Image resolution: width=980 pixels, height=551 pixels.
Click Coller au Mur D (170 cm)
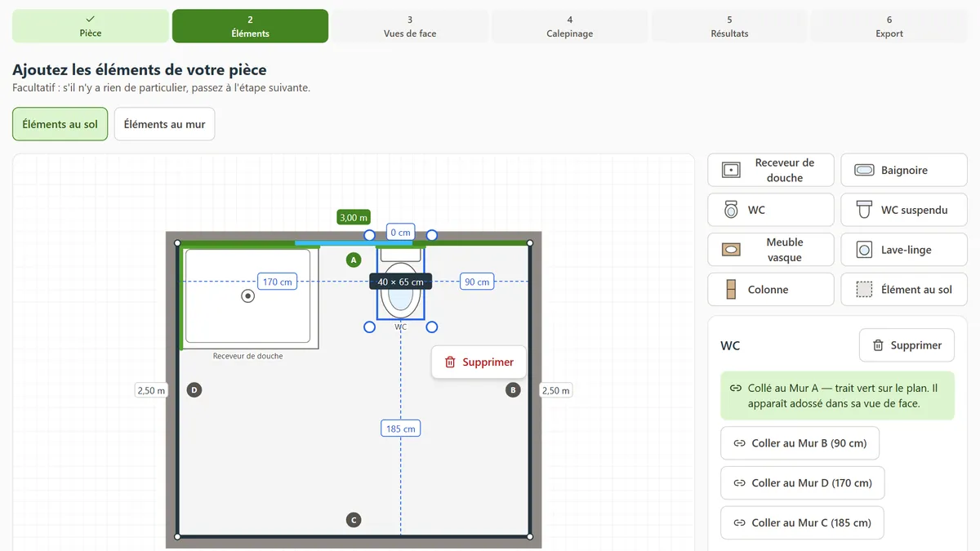pyautogui.click(x=802, y=483)
